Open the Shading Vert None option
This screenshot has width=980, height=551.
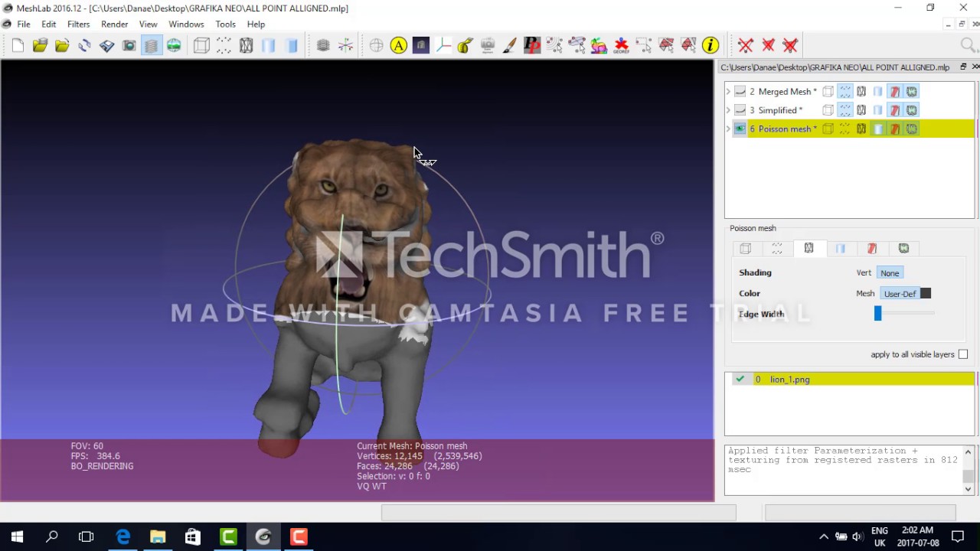[890, 272]
